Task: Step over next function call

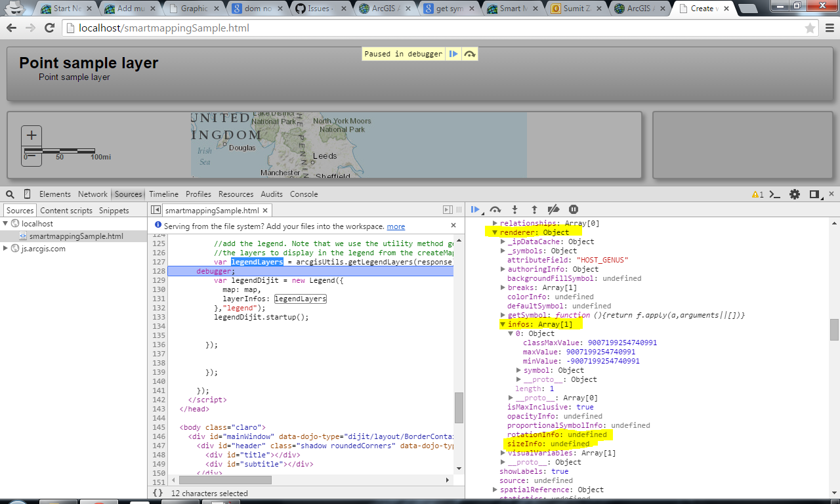Action: [x=495, y=209]
